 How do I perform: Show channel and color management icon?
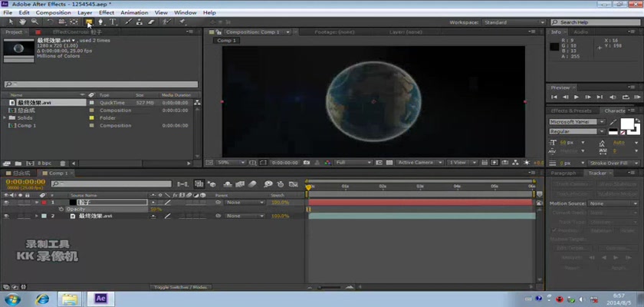click(327, 163)
